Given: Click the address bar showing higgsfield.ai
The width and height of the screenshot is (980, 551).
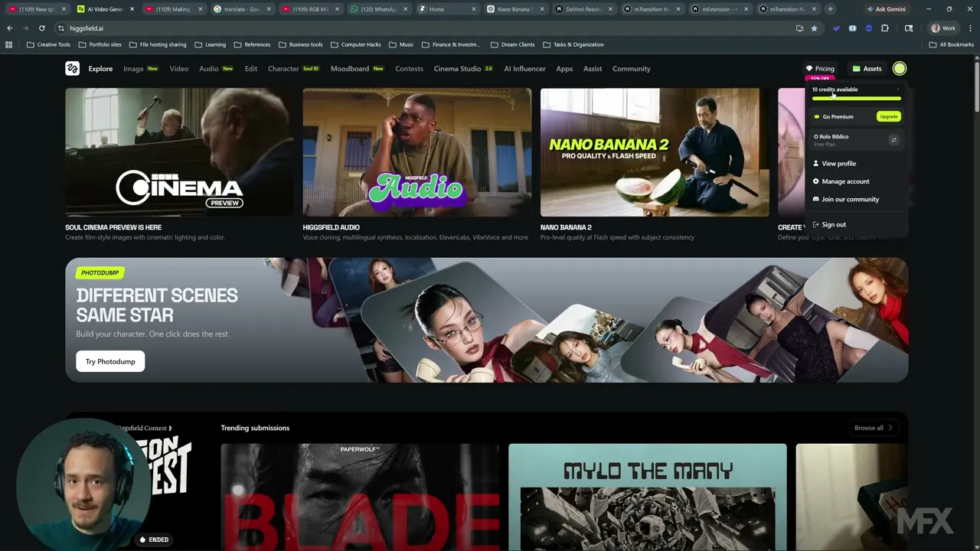Looking at the screenshot, I should click(x=429, y=28).
